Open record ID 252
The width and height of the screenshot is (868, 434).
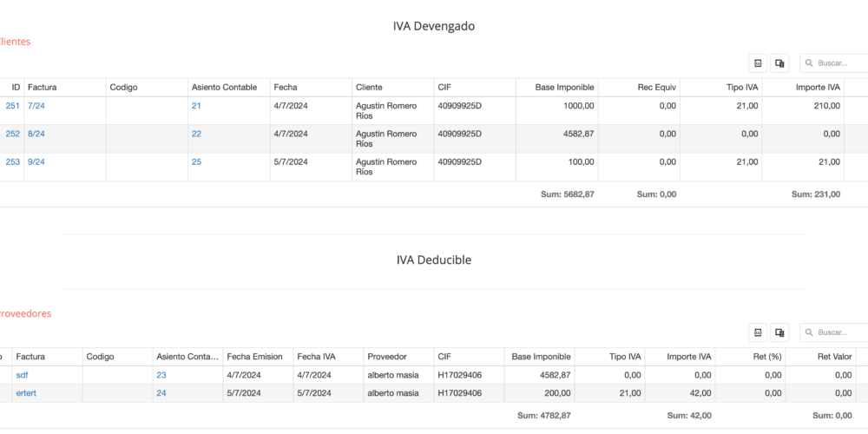13,134
